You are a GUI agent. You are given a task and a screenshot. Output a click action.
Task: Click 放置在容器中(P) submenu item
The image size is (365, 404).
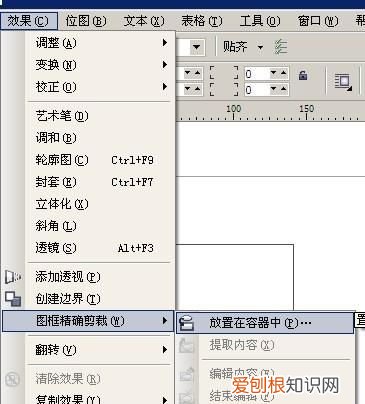click(265, 323)
